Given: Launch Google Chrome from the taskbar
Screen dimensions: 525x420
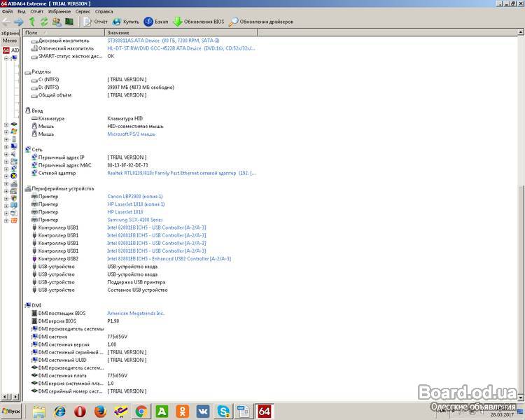Looking at the screenshot, I should click(141, 412).
